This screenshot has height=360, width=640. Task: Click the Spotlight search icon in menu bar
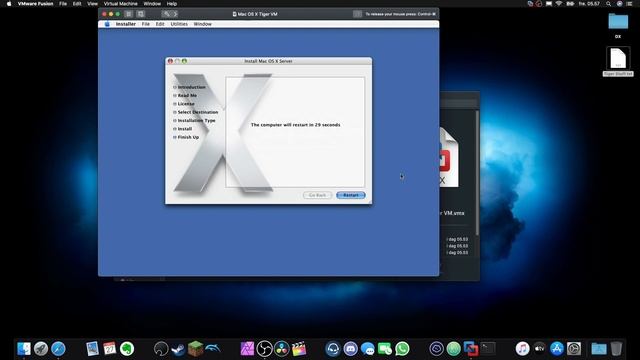[x=608, y=4]
